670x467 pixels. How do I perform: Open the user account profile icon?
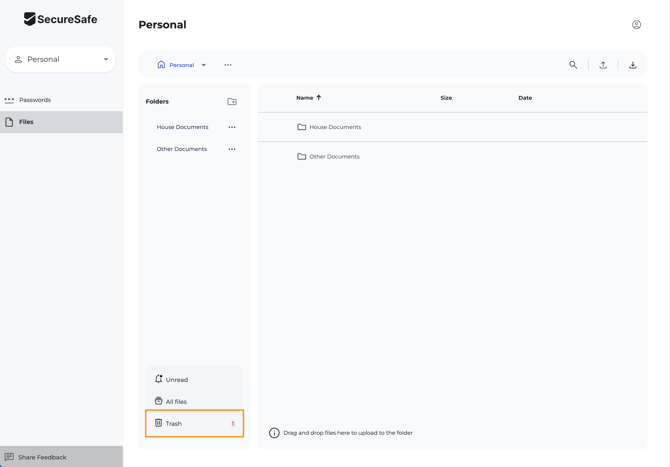(x=636, y=25)
